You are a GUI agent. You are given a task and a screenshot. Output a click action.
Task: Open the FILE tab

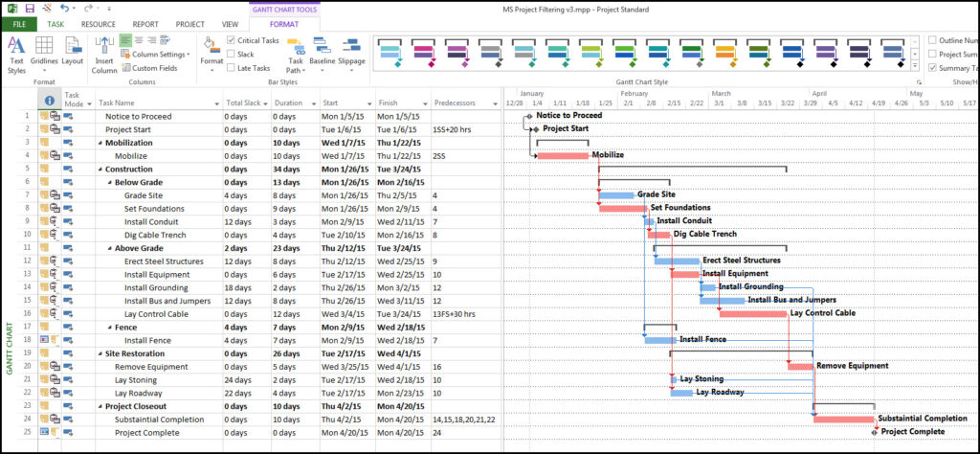[19, 24]
